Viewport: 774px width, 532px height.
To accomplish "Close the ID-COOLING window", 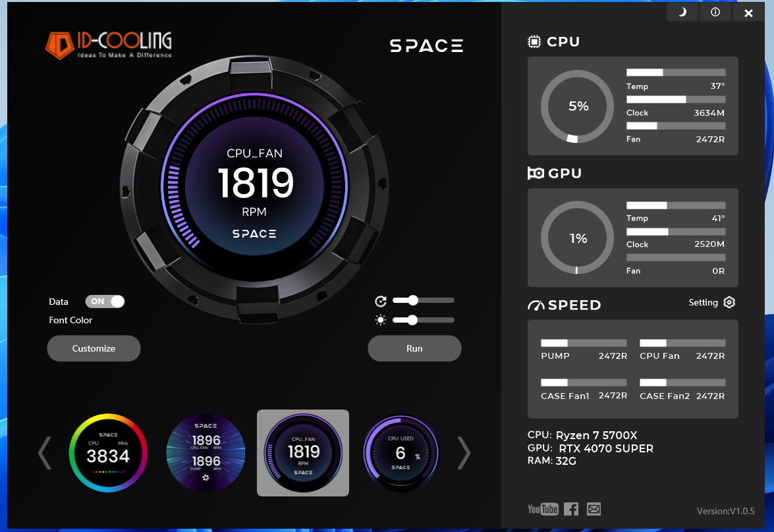I will (748, 13).
